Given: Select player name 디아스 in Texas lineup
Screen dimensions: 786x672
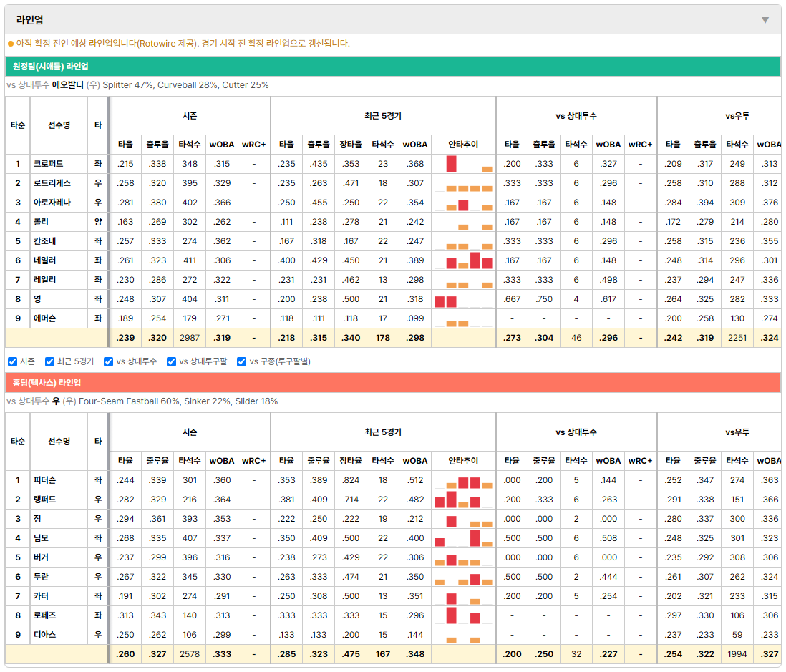Looking at the screenshot, I should (x=44, y=635).
